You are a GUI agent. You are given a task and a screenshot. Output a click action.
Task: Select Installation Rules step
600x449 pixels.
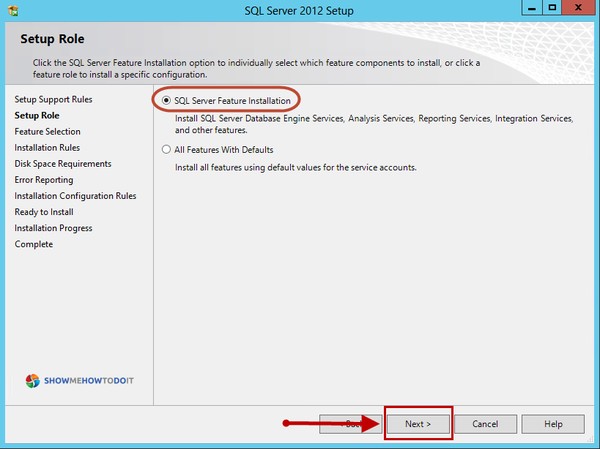[47, 147]
